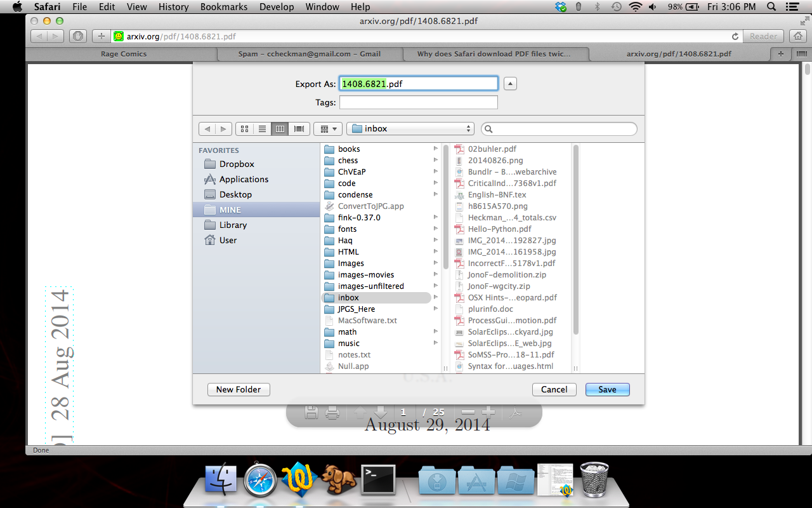
Task: Select column view in the file browser
Action: click(280, 128)
